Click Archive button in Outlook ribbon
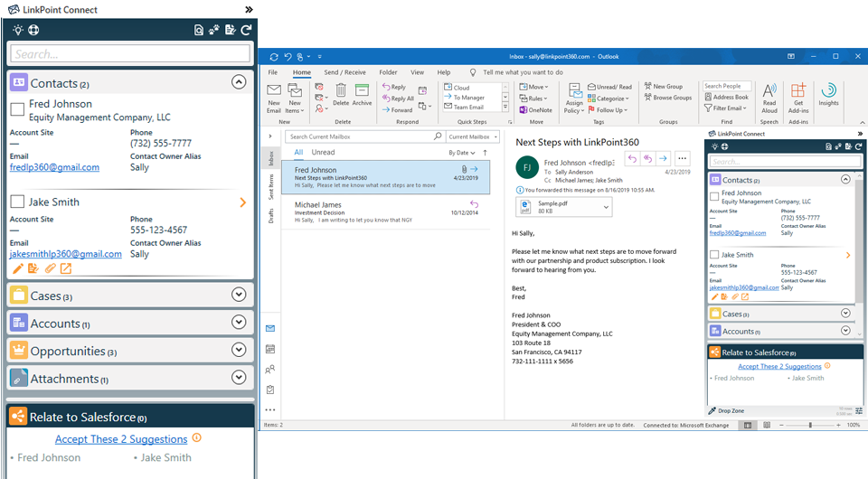Image resolution: width=868 pixels, height=479 pixels. point(362,95)
